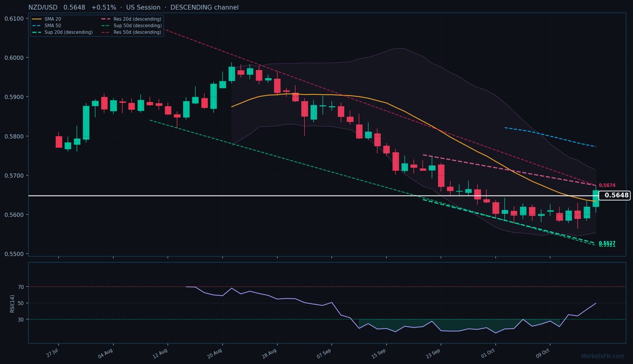
Task: Click the RSI 30 level label
Action: point(21,319)
